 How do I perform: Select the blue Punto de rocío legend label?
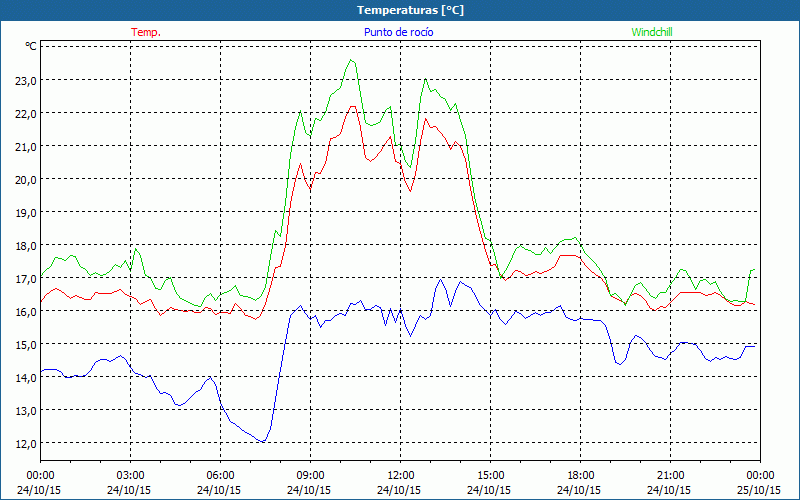(x=398, y=32)
